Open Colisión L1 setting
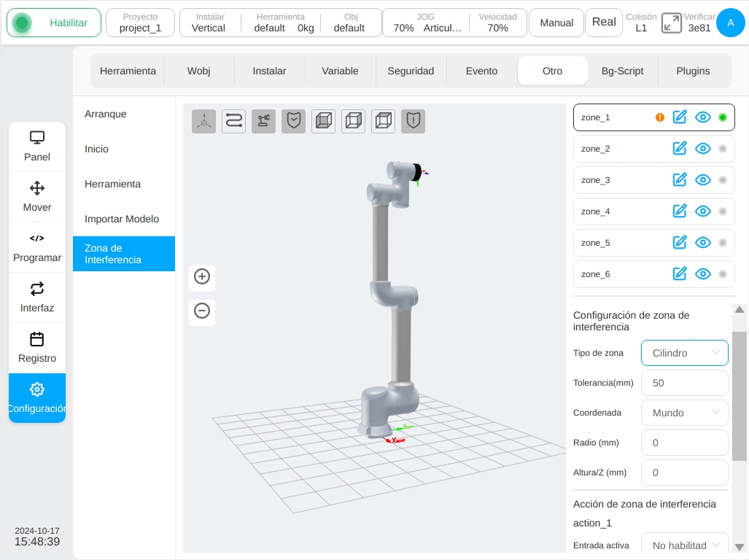This screenshot has width=749, height=560. pos(641,23)
